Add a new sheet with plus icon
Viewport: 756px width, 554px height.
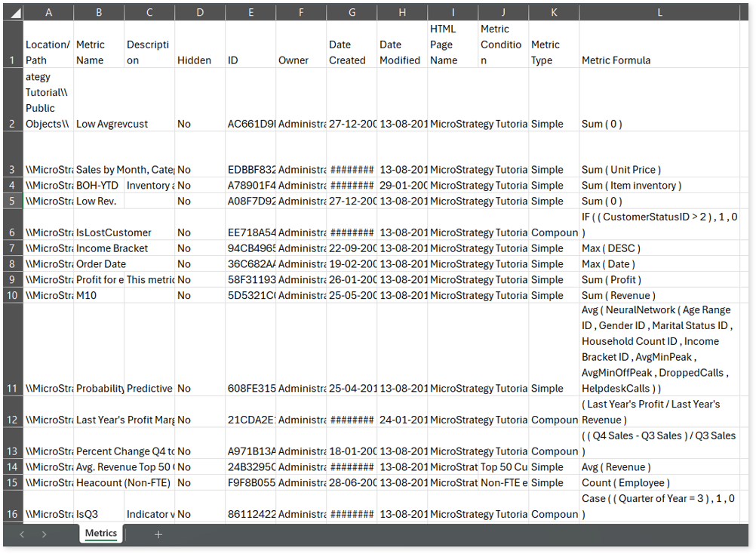click(158, 534)
